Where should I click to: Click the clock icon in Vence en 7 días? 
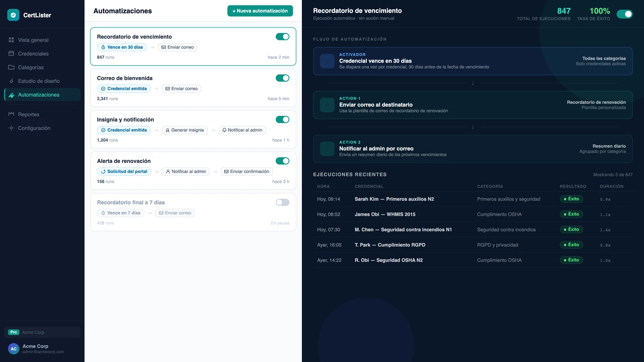103,213
